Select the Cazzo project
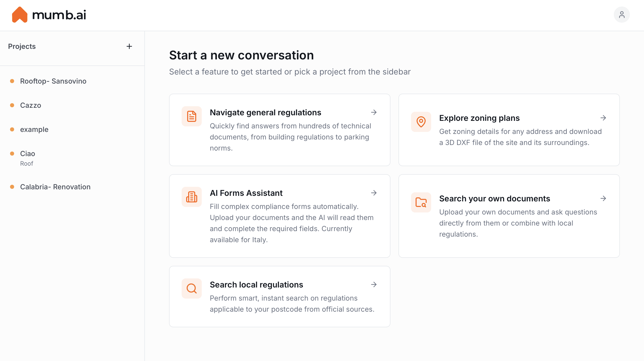Viewport: 644px width, 361px height. coord(30,105)
